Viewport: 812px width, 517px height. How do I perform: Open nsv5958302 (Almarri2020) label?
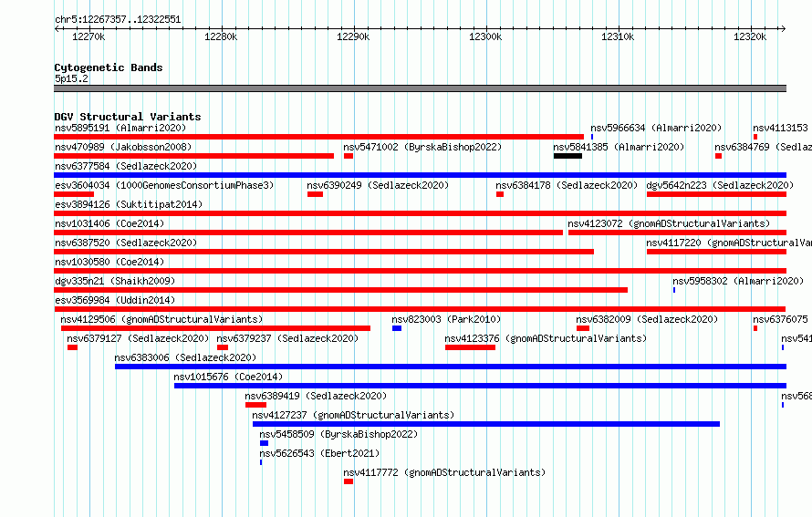[x=738, y=281]
